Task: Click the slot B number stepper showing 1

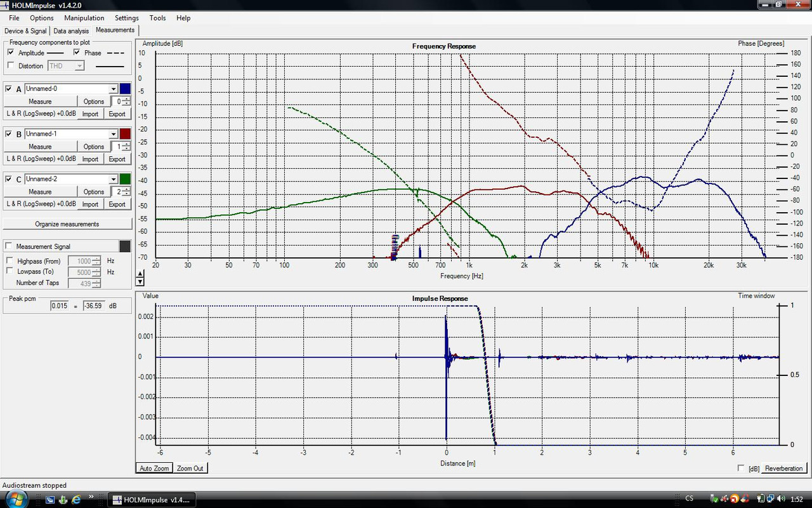Action: click(x=121, y=147)
